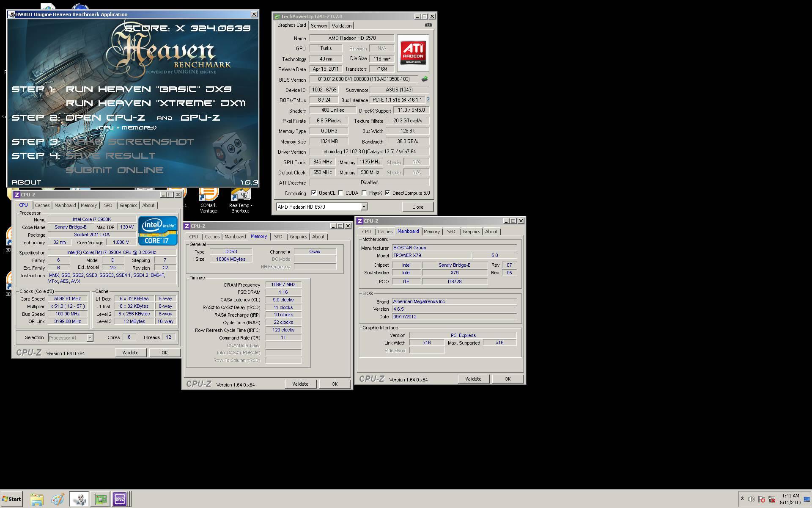The width and height of the screenshot is (812, 508).
Task: Click the BIOS save chip icon in GPU-Z
Action: tap(425, 79)
